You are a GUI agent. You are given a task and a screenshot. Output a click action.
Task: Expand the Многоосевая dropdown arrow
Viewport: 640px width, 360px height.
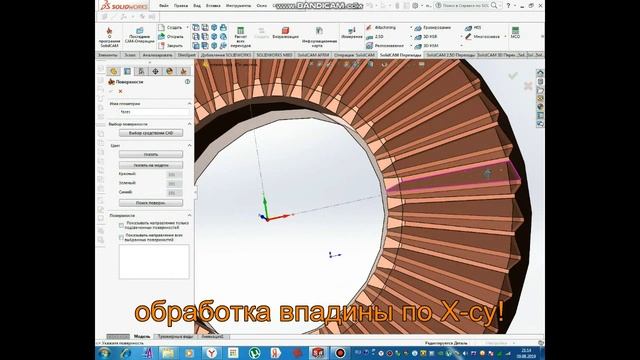pyautogui.click(x=505, y=37)
